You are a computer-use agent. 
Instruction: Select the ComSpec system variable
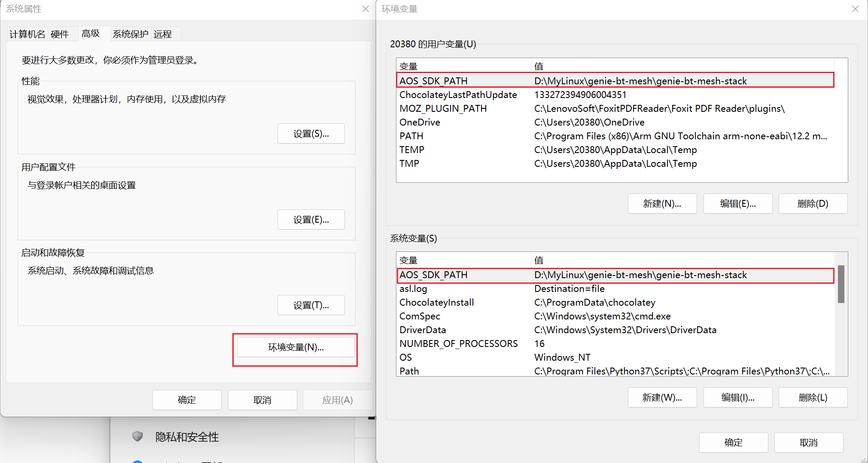pyautogui.click(x=614, y=316)
